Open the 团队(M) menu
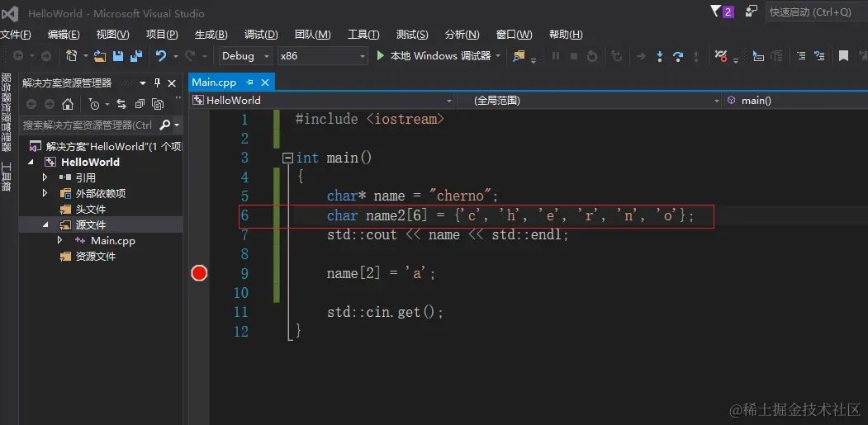 pos(312,35)
